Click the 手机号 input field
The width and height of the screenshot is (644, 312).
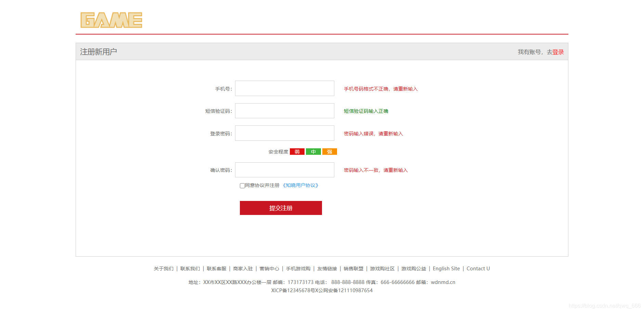point(285,89)
